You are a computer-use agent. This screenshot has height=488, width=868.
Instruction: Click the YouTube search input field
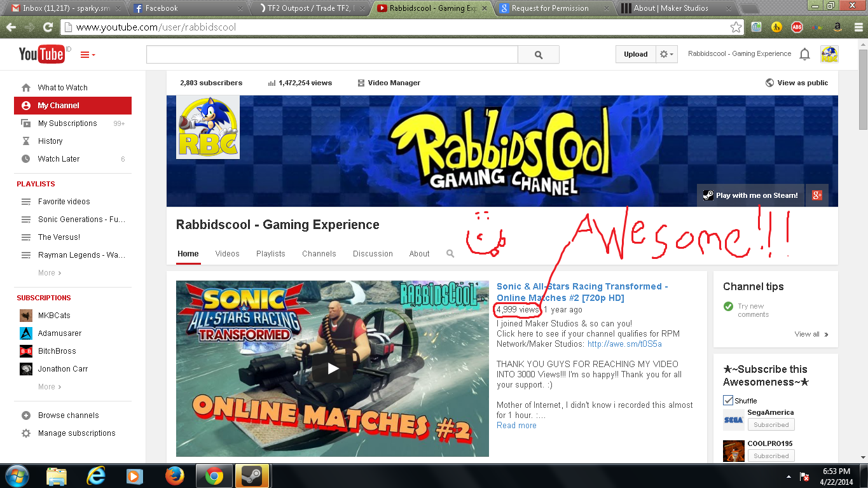pyautogui.click(x=332, y=55)
